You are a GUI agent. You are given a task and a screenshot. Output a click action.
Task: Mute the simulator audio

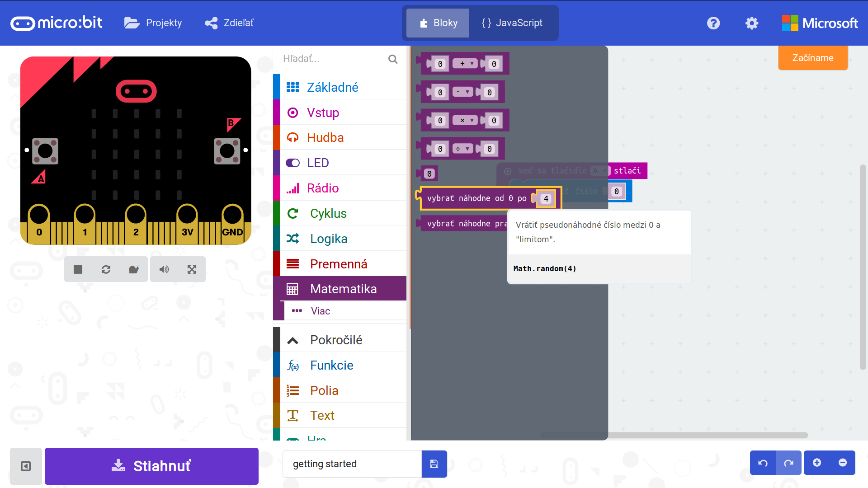(x=164, y=270)
